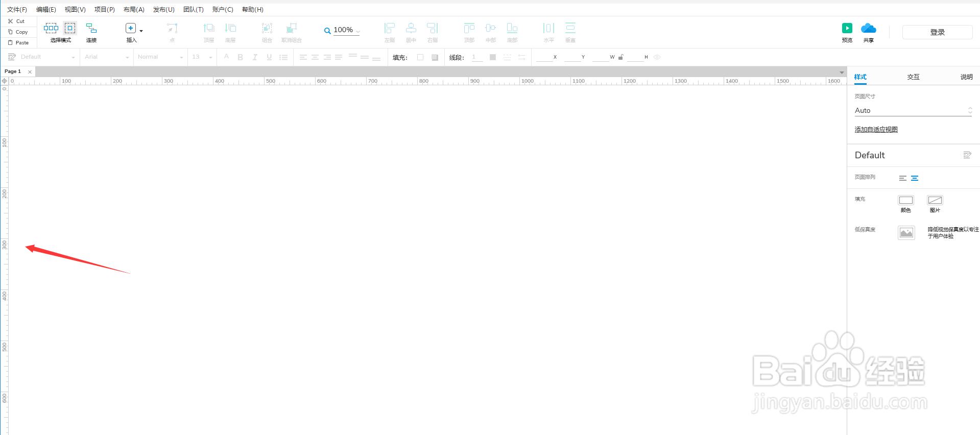Toggle the aspect ratio lock icon
Screen dimensions: 980x435
pyautogui.click(x=620, y=57)
